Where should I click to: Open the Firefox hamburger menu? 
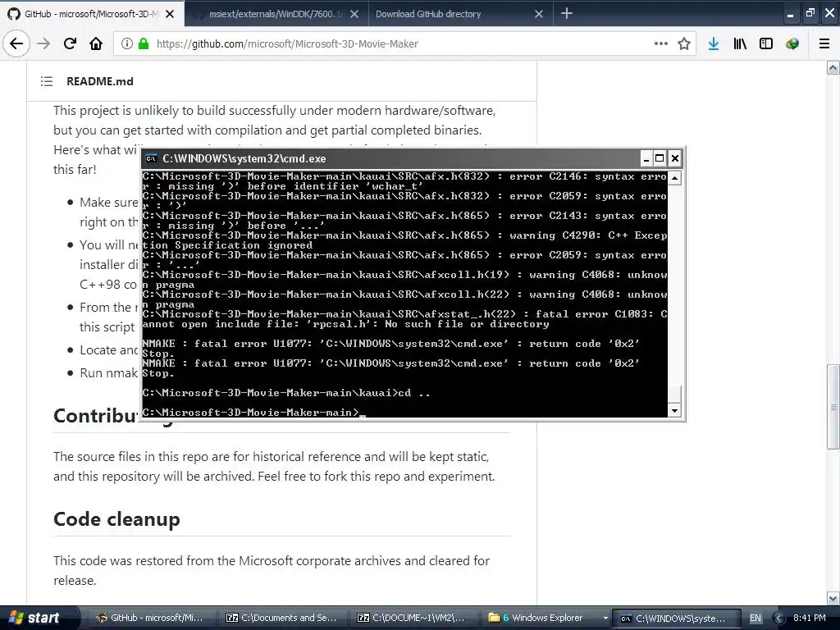(x=824, y=43)
